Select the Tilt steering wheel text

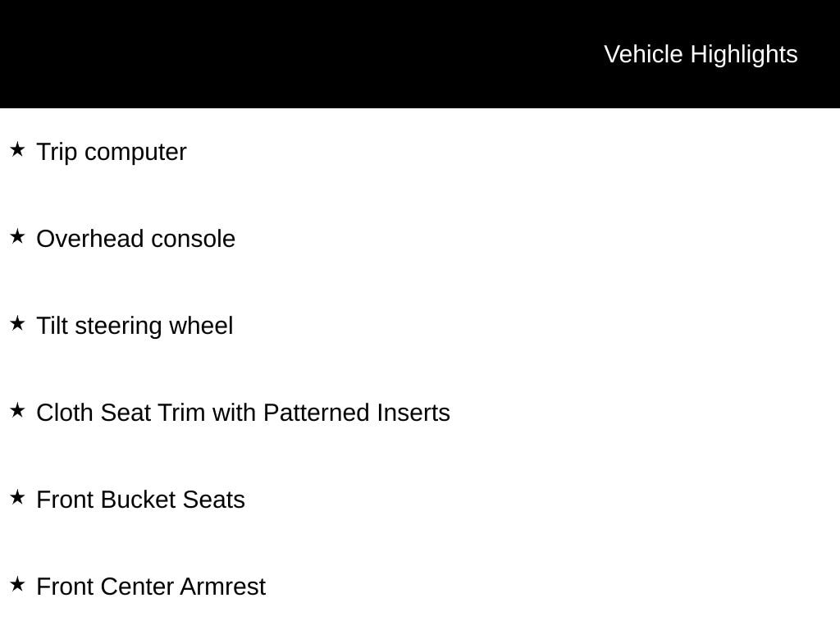[135, 326]
